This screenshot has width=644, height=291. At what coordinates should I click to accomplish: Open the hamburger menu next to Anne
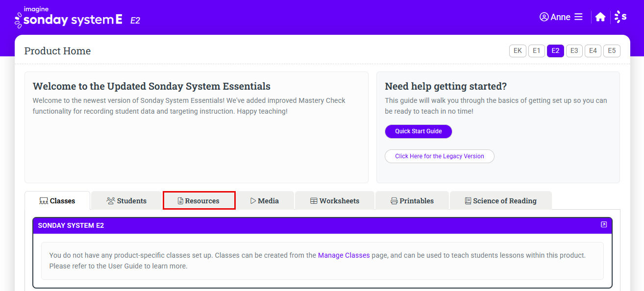pos(578,17)
